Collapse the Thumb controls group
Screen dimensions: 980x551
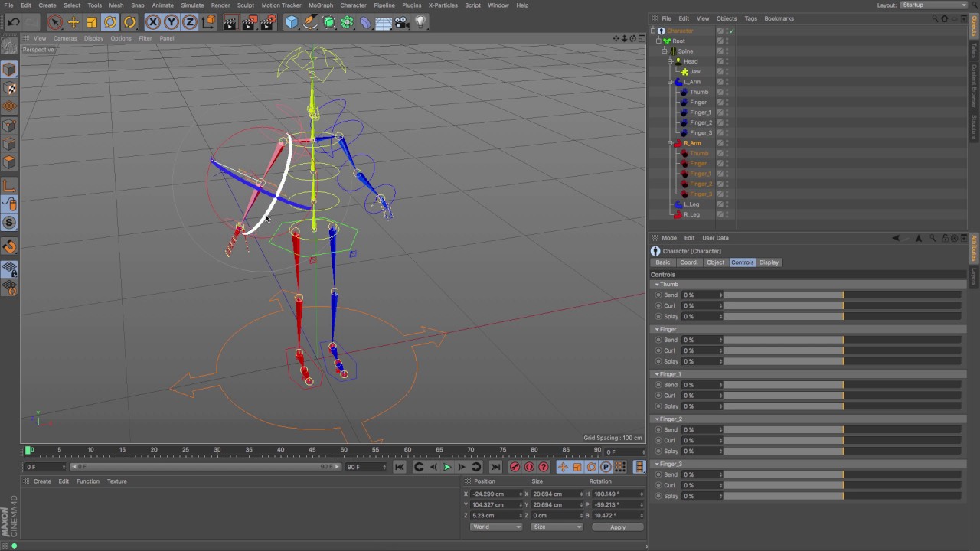656,285
